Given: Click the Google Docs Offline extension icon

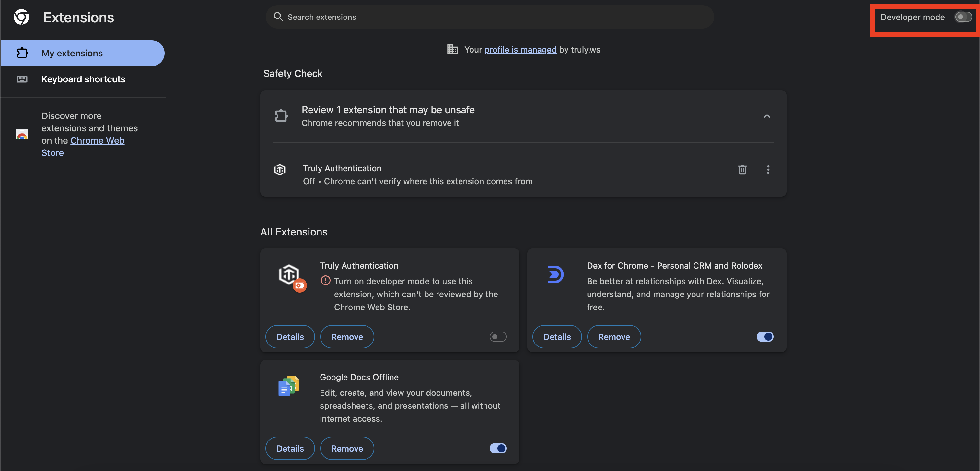Looking at the screenshot, I should tap(289, 386).
